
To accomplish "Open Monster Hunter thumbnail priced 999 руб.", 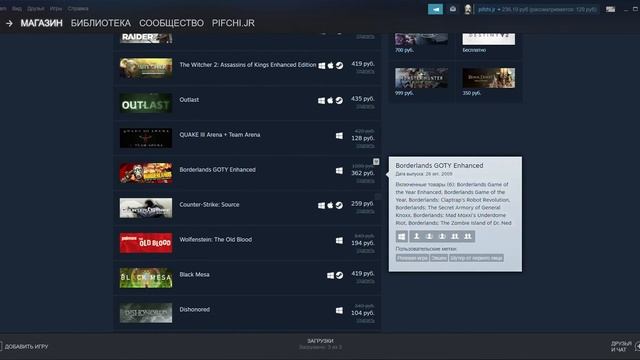I will click(x=421, y=78).
